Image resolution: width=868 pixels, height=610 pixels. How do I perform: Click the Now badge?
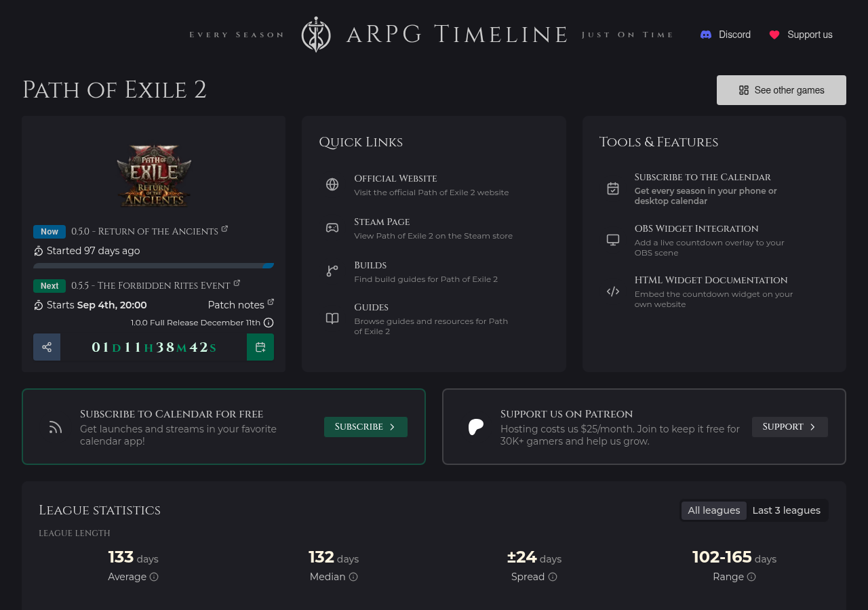50,232
